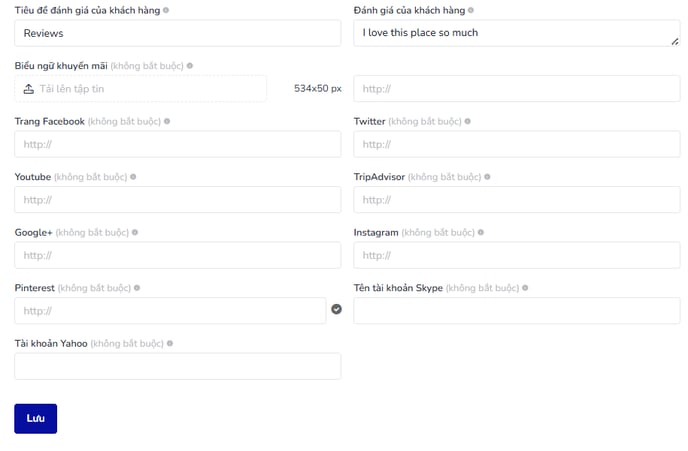Click the info icon beside Biểu ngữ khuyến mãi

(x=190, y=66)
